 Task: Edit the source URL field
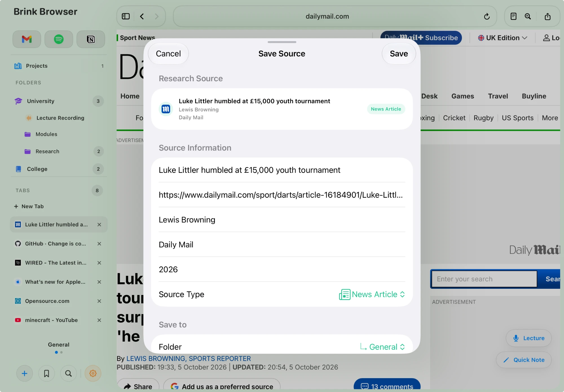pos(282,195)
